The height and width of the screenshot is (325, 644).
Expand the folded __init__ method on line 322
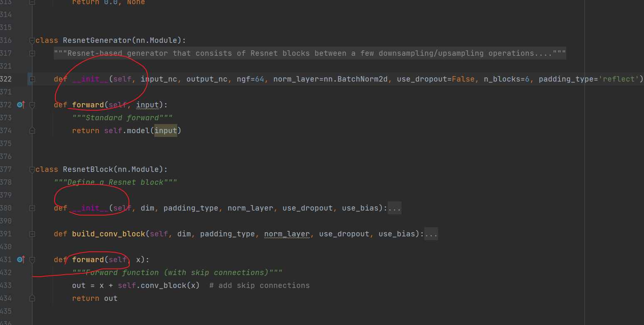[32, 79]
